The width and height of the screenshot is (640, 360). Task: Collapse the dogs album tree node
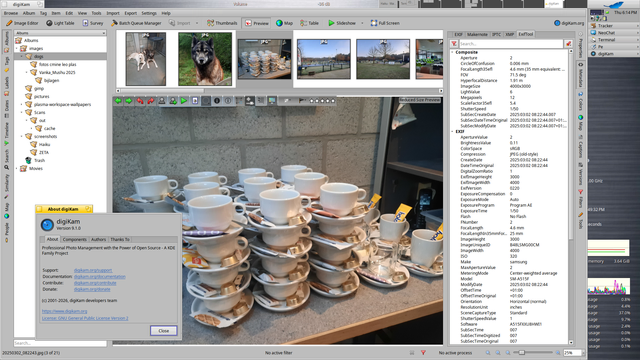pos(22,56)
